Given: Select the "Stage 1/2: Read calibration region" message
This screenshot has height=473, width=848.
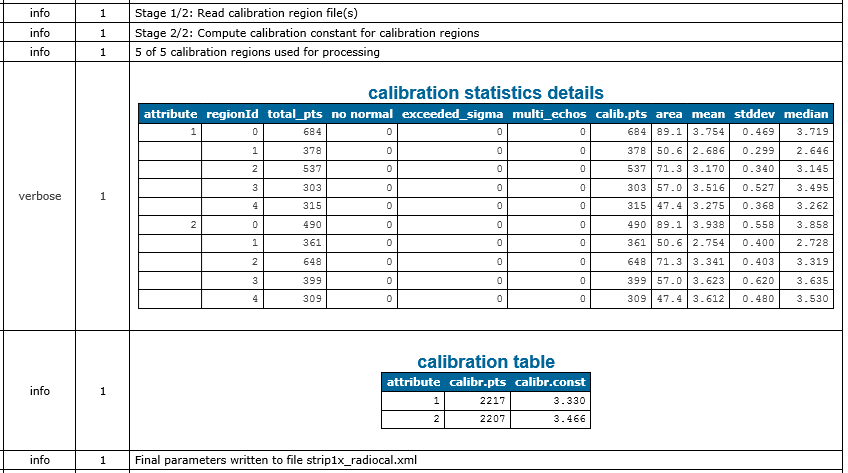Looking at the screenshot, I should point(245,14).
